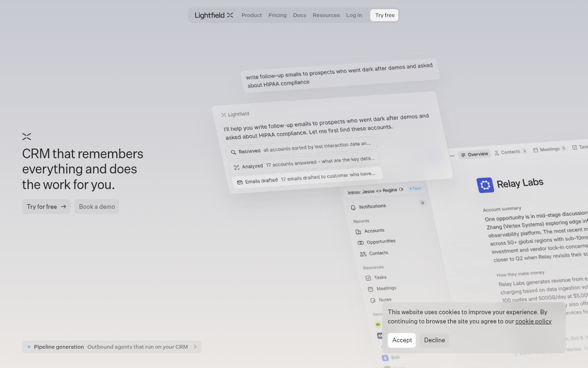
Task: Decline cookies
Action: point(435,340)
